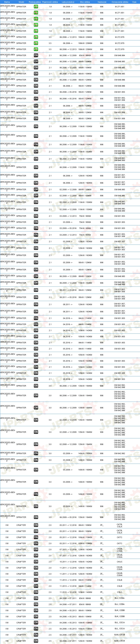
Task: Select CRAFTER model cell in CKUC row
Action: point(21,562)
